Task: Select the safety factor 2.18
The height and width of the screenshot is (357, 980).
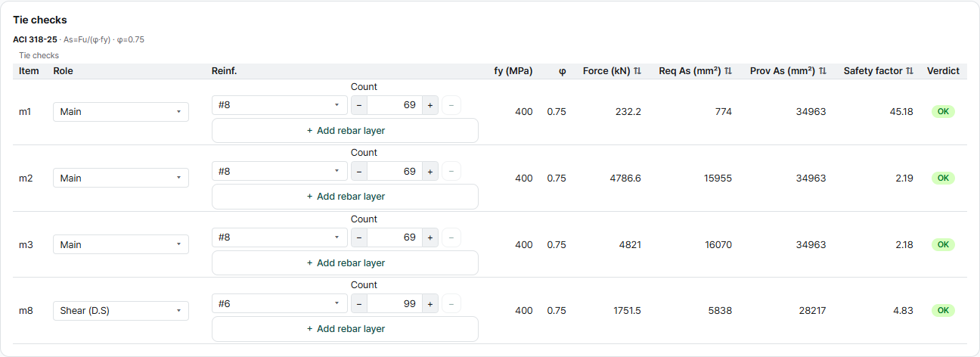Action: 904,245
